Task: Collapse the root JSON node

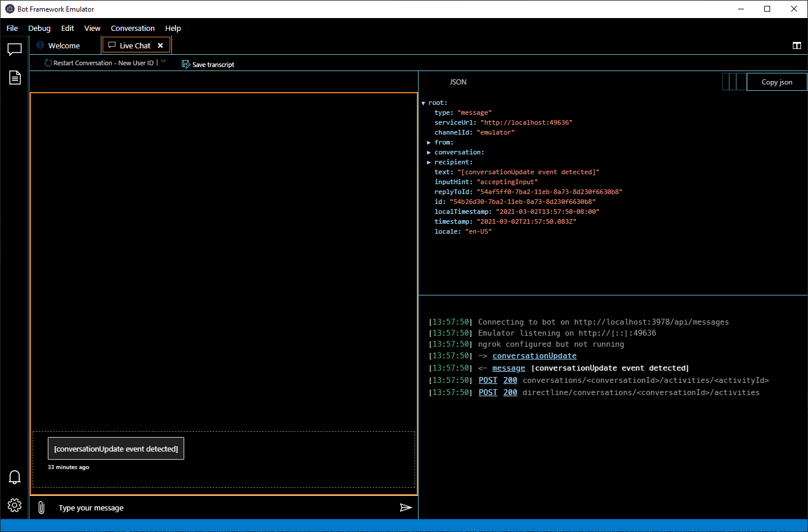Action: coord(423,103)
